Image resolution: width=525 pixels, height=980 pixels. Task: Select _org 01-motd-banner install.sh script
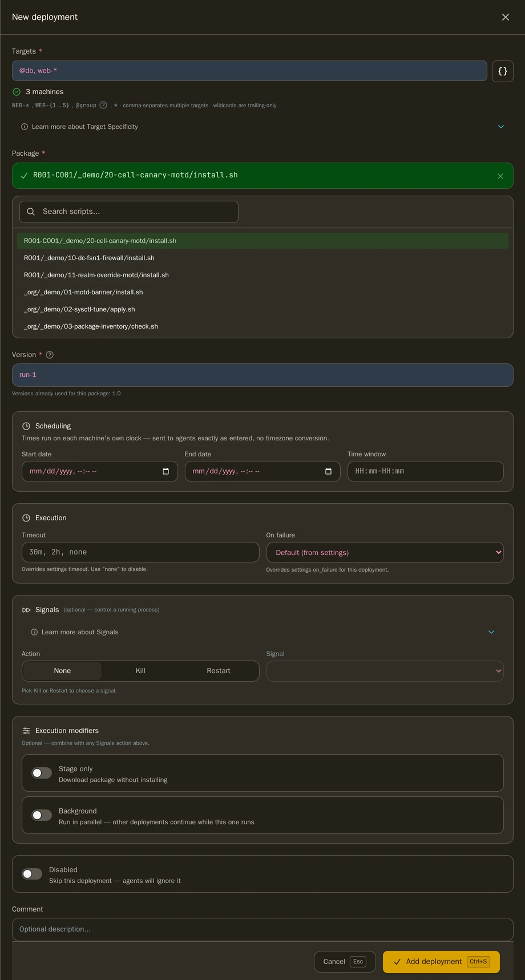[x=262, y=292]
